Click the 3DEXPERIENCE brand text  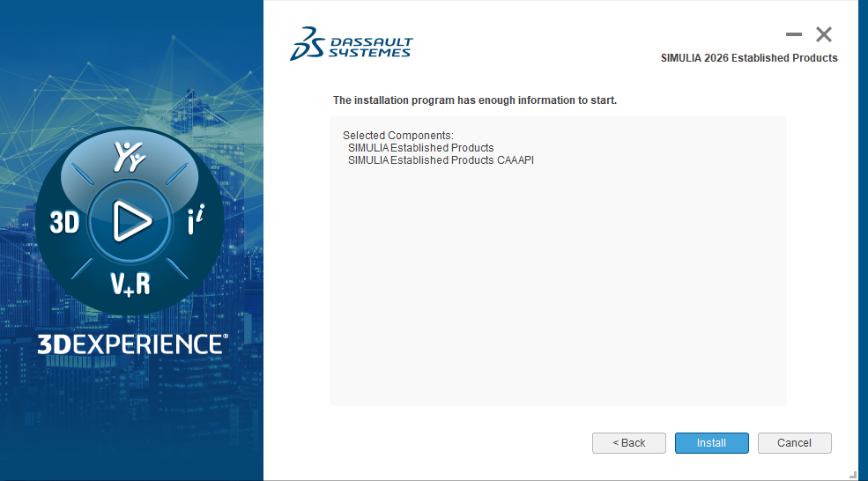pyautogui.click(x=132, y=344)
